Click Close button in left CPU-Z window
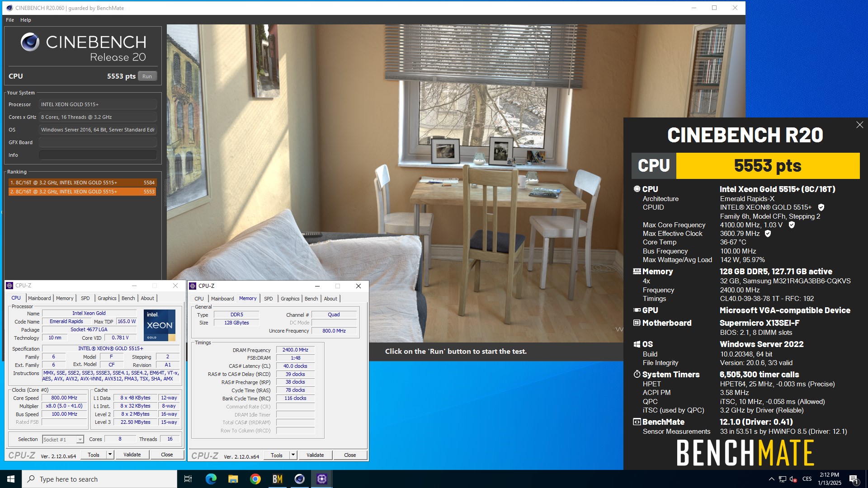The width and height of the screenshot is (868, 488). tap(167, 455)
